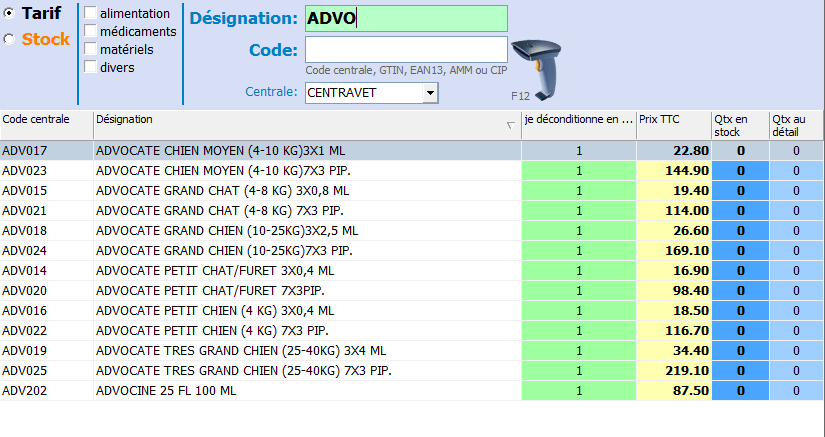
Task: Click the price 19.40
Action: point(691,191)
